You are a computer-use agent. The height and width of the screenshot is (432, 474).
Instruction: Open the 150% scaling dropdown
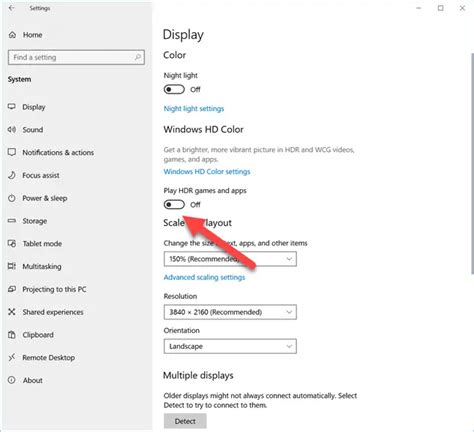(230, 259)
